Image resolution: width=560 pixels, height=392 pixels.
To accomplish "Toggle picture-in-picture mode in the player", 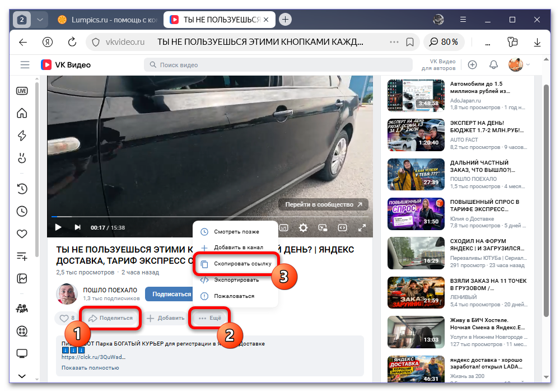I will tap(323, 227).
